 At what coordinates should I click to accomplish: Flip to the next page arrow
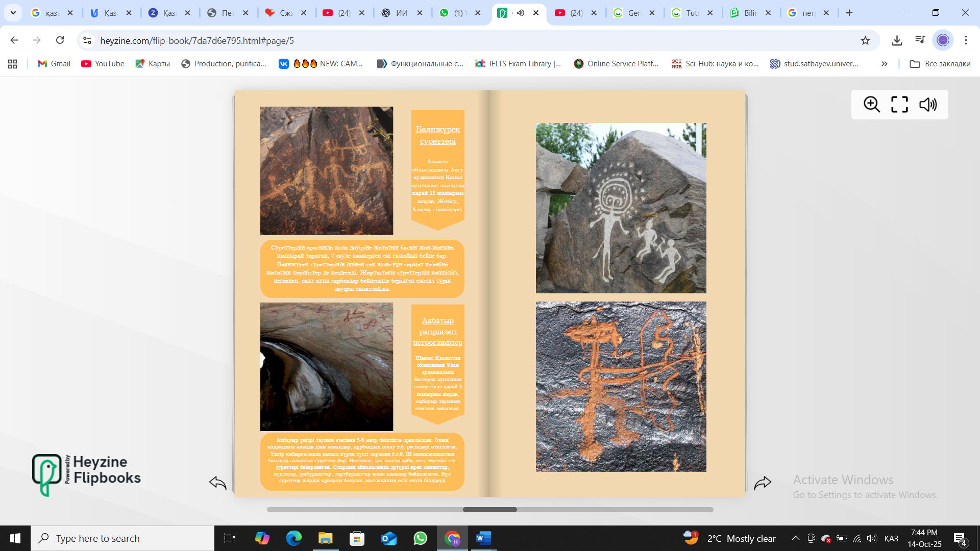click(763, 483)
